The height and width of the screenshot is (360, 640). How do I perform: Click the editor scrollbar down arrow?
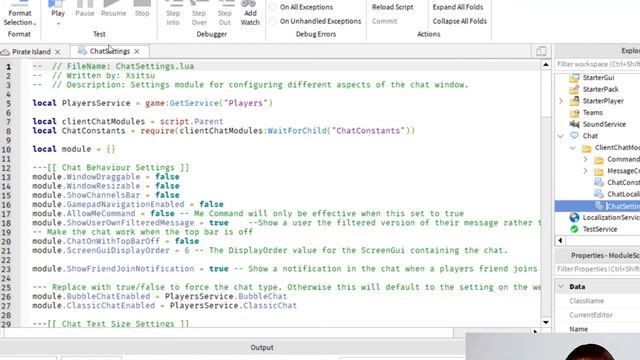click(x=546, y=322)
